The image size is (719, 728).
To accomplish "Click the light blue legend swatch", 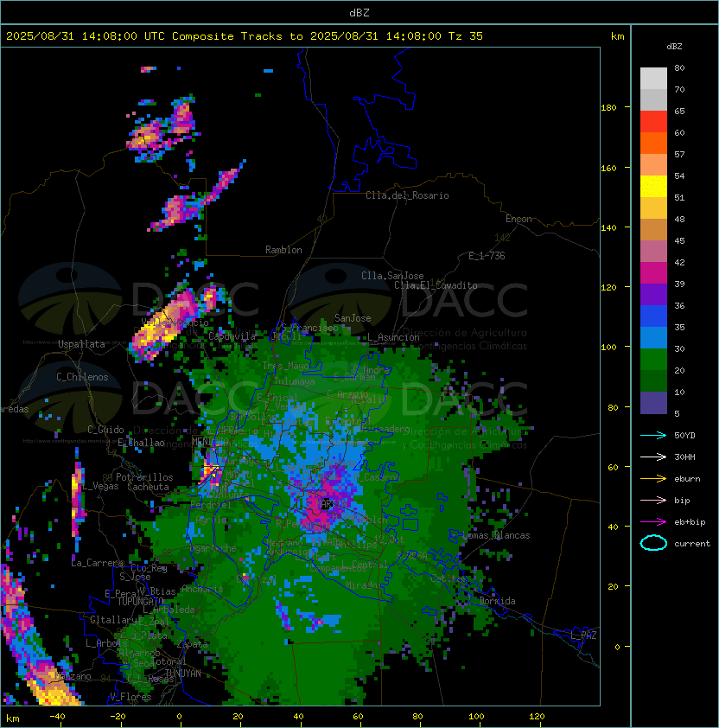I will pyautogui.click(x=653, y=338).
